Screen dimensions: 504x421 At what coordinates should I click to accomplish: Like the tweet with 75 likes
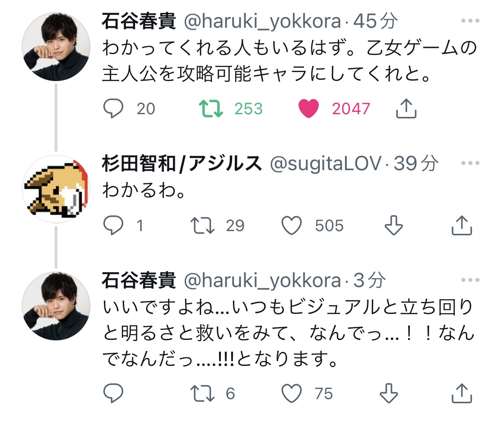tap(293, 394)
